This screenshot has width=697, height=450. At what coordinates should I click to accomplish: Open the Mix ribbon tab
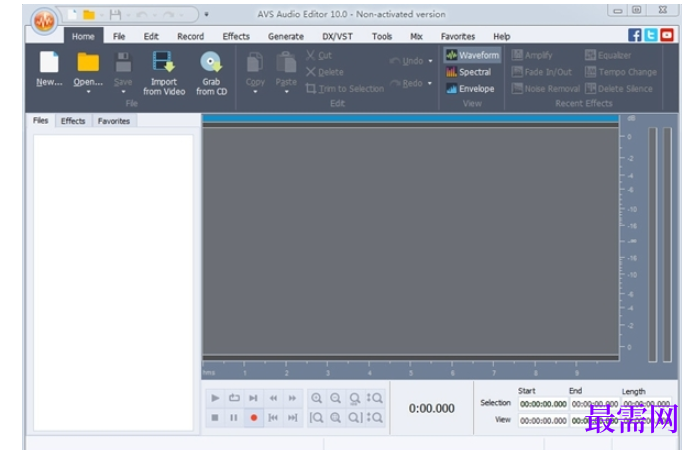pyautogui.click(x=416, y=36)
